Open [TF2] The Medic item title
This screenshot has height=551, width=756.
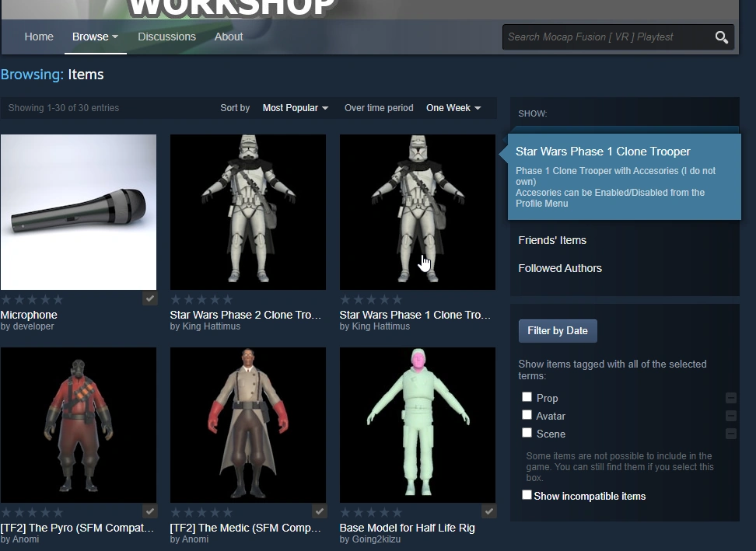246,528
